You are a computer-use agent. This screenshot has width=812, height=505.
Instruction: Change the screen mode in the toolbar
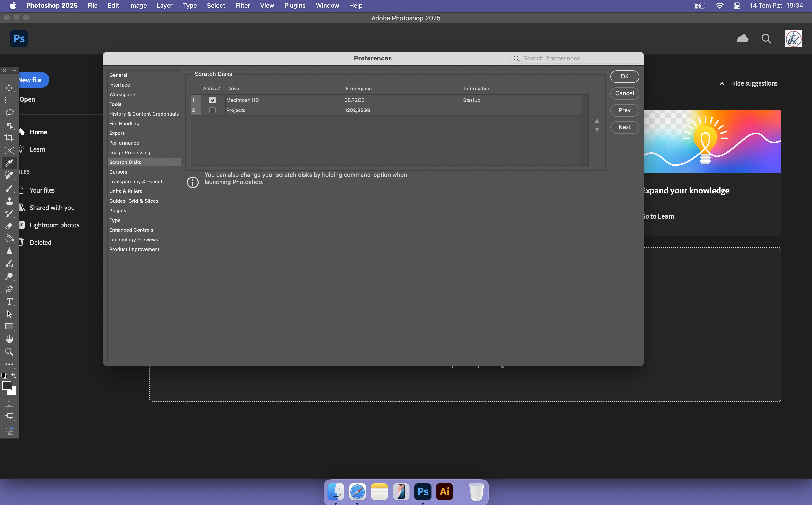[x=9, y=416]
